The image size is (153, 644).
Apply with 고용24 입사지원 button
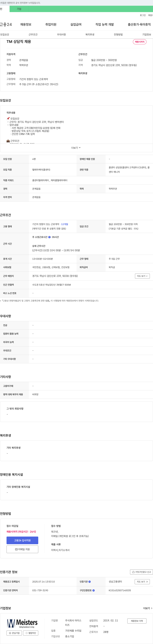pyautogui.click(x=22, y=541)
